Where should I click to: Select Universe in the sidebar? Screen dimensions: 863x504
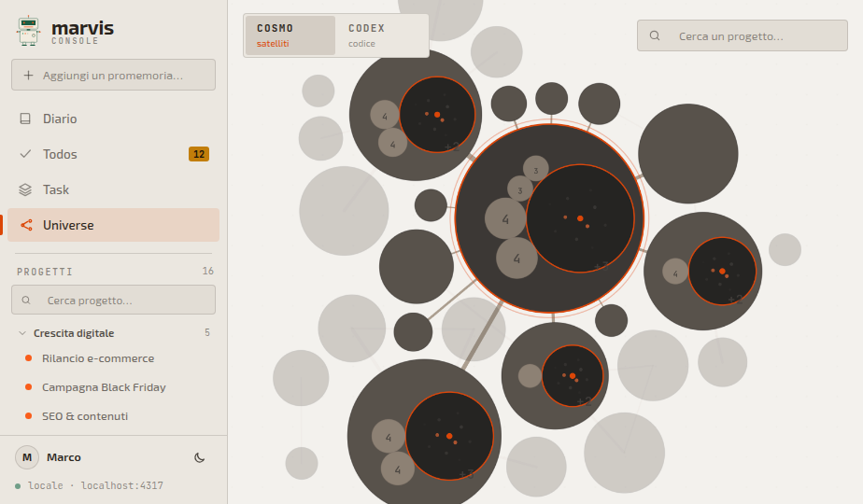pos(113,225)
